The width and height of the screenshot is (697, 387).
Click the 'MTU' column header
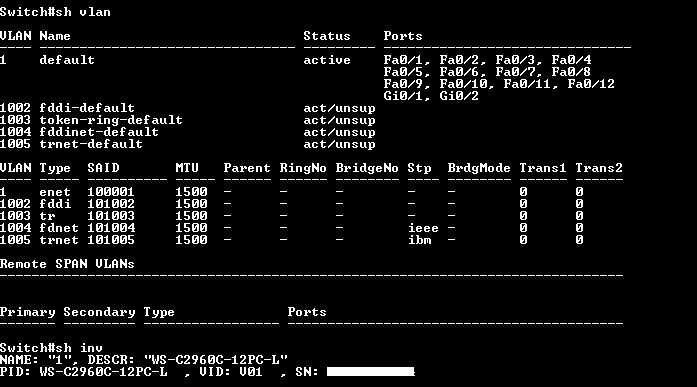(187, 168)
